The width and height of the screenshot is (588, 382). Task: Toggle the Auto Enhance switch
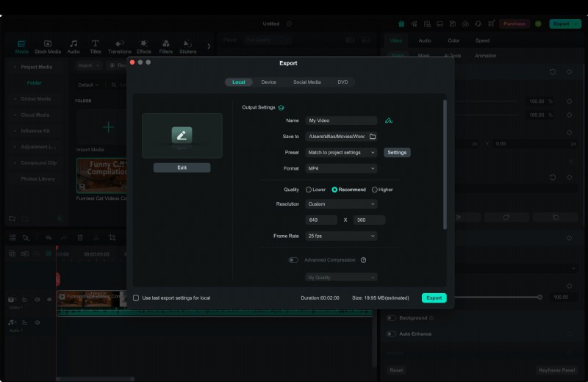click(391, 334)
